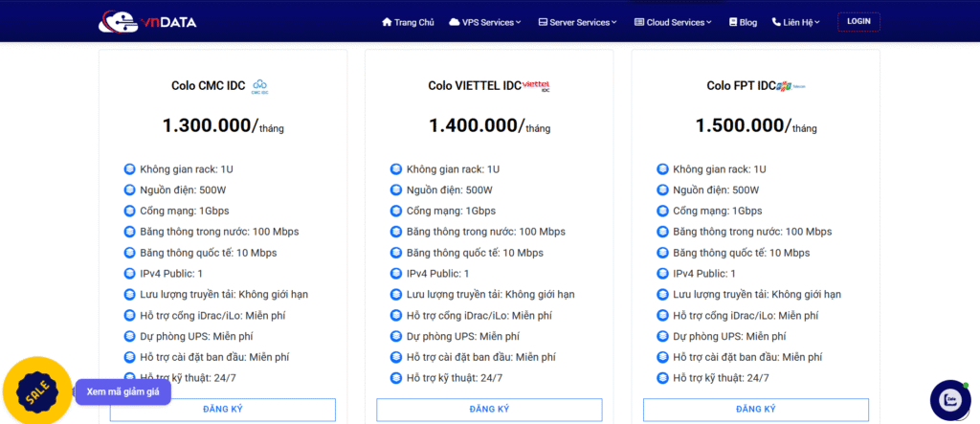Click the cloud icon beside VPS Services

coord(455,22)
